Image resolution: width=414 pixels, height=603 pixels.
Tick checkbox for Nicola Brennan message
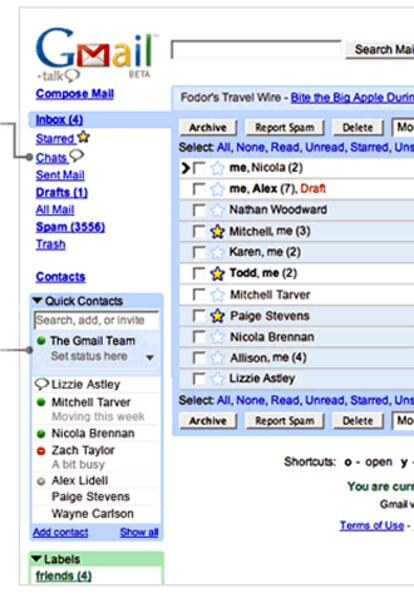click(x=199, y=337)
